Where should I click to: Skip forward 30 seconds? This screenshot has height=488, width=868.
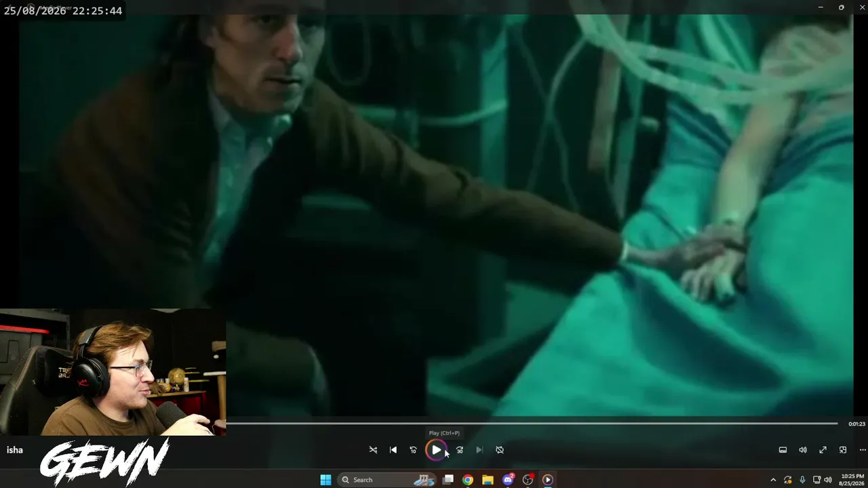[460, 450]
